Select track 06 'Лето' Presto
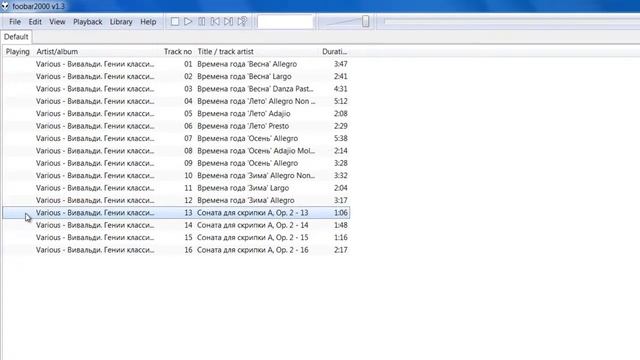 point(176,126)
